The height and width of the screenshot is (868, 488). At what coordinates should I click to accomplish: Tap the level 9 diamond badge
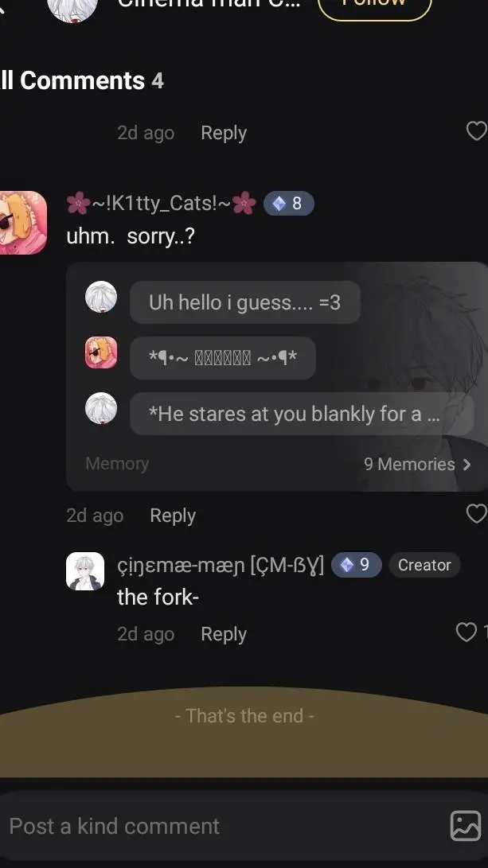click(356, 565)
